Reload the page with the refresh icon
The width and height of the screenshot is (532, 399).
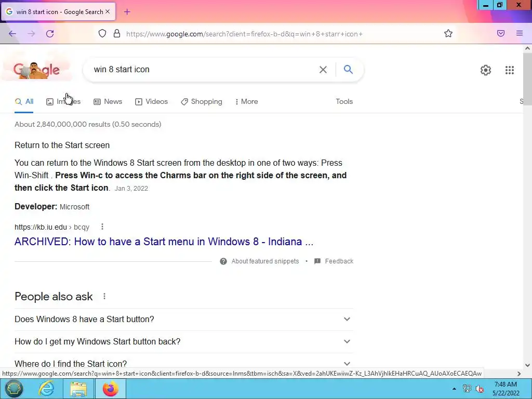click(50, 34)
